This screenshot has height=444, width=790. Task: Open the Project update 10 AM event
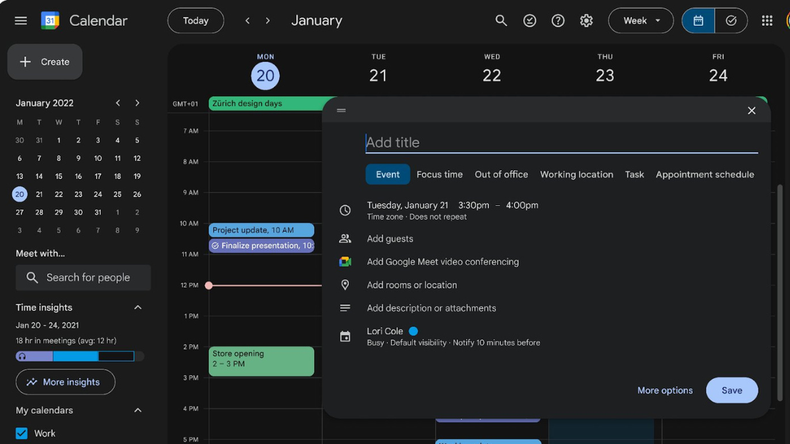[x=261, y=230]
